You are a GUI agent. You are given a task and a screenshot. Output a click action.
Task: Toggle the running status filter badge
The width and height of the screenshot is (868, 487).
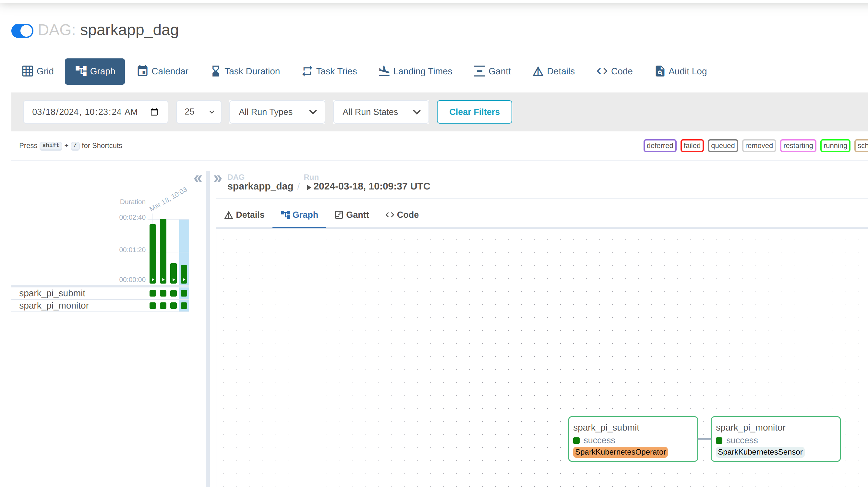[x=835, y=146]
